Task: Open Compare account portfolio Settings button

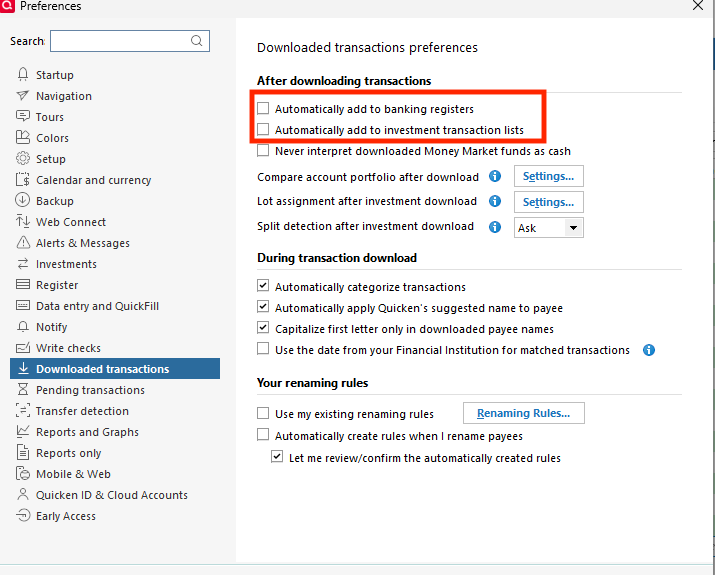Action: point(549,176)
